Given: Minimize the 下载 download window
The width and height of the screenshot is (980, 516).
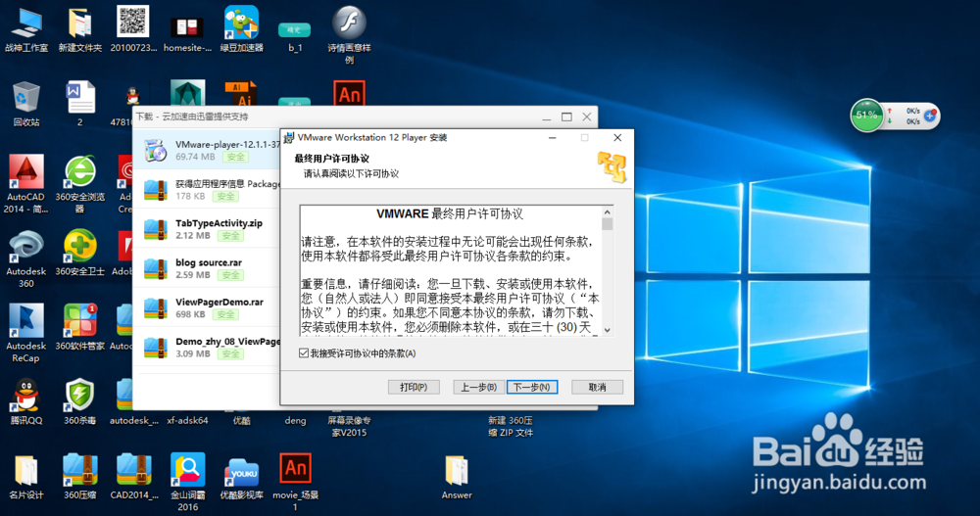Looking at the screenshot, I should (x=547, y=117).
